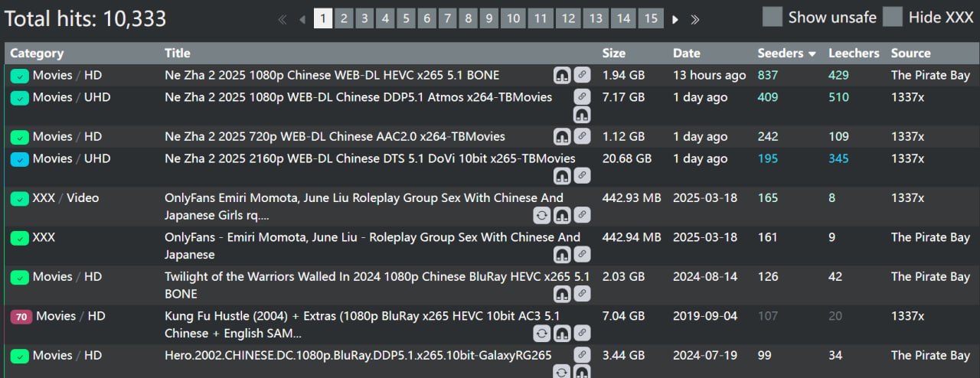Enable the Show unsafe checkbox

tap(773, 17)
